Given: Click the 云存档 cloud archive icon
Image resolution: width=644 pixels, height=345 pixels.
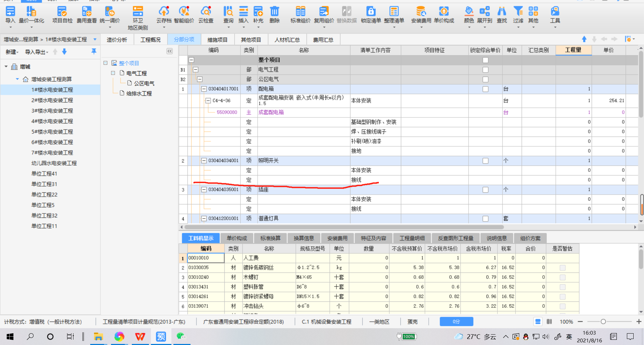Looking at the screenshot, I should [x=164, y=15].
